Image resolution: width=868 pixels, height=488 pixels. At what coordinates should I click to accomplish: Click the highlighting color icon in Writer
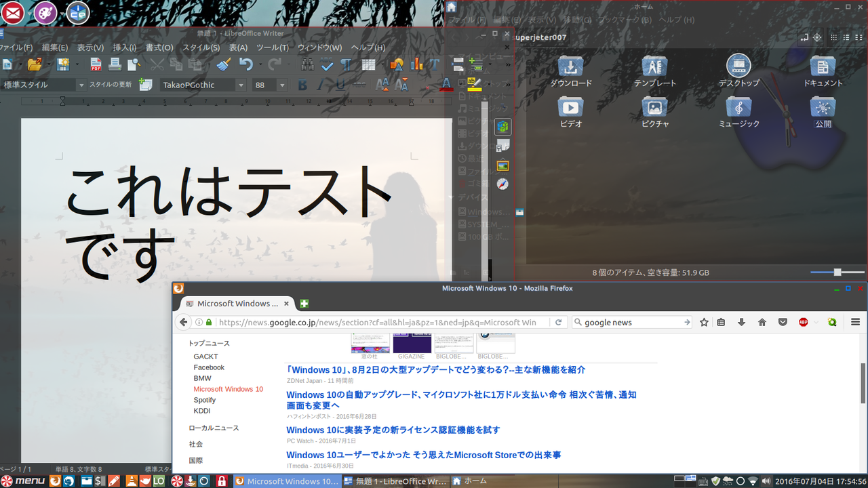tap(474, 84)
